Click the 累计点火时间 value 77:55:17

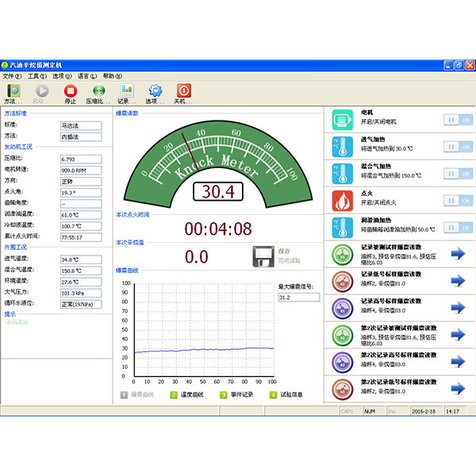(81, 237)
